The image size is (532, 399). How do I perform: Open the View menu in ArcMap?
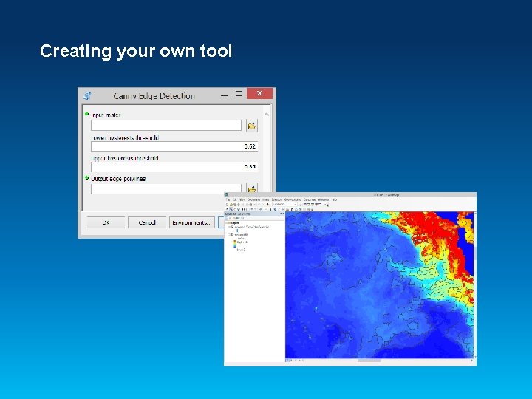pos(242,199)
